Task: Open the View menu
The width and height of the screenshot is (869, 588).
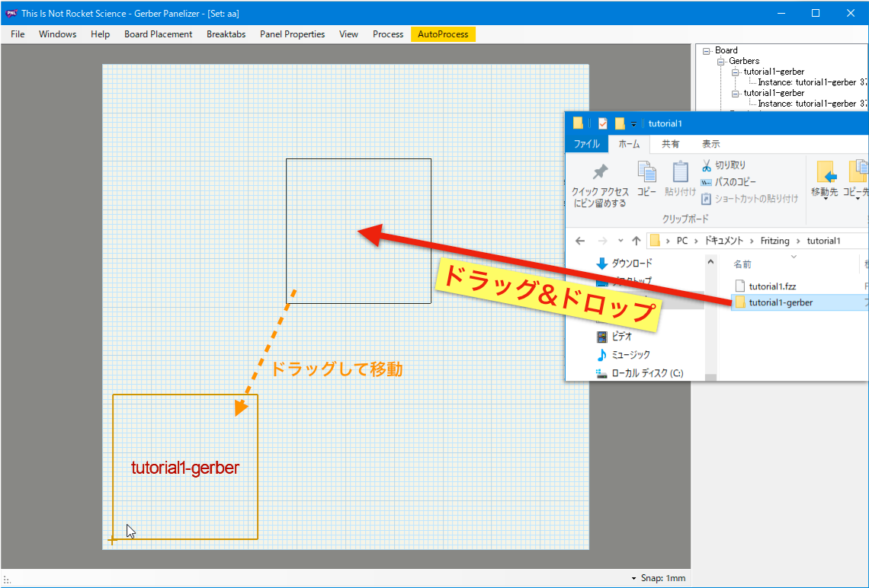Action: tap(348, 34)
